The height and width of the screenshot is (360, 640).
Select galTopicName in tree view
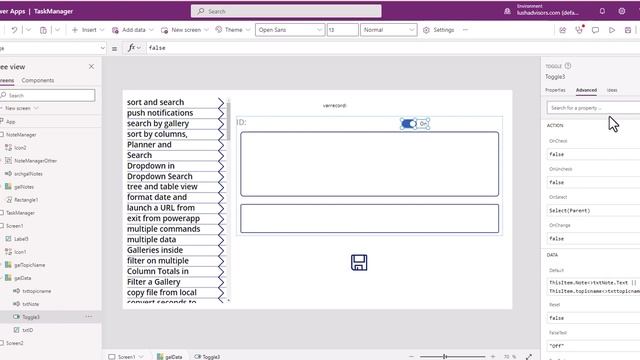tap(29, 265)
